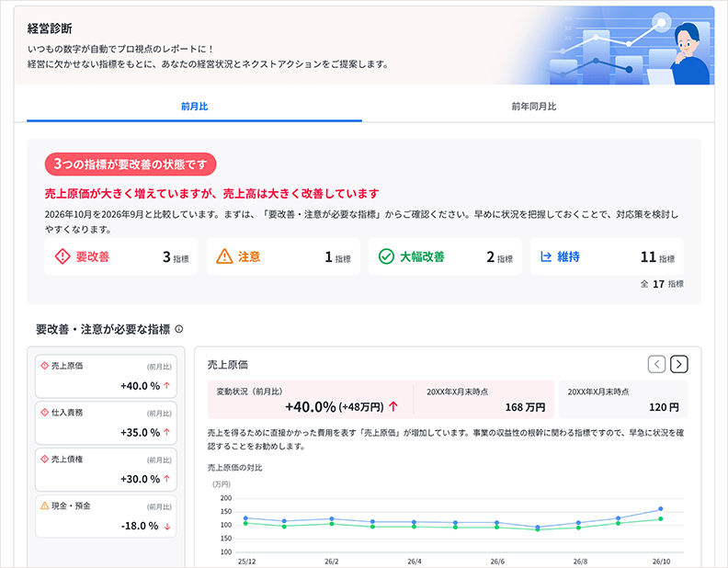Click the 26/10 blue data point on chart

click(661, 509)
